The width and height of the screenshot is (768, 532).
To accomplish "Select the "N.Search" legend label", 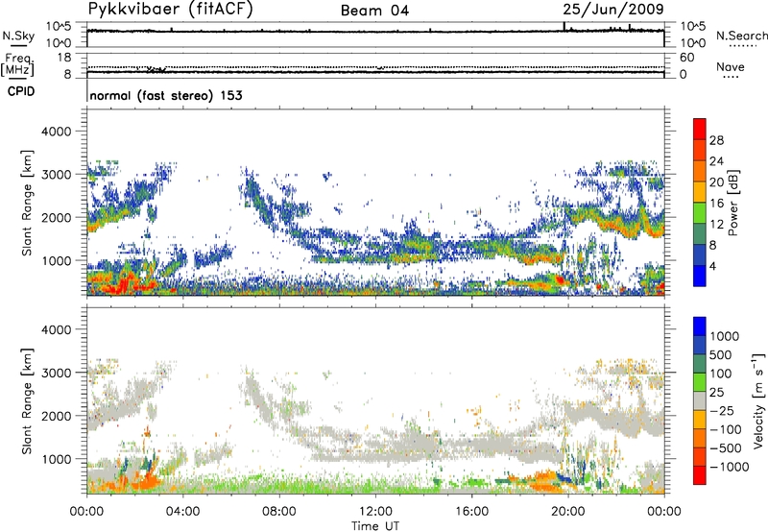I will [x=741, y=36].
